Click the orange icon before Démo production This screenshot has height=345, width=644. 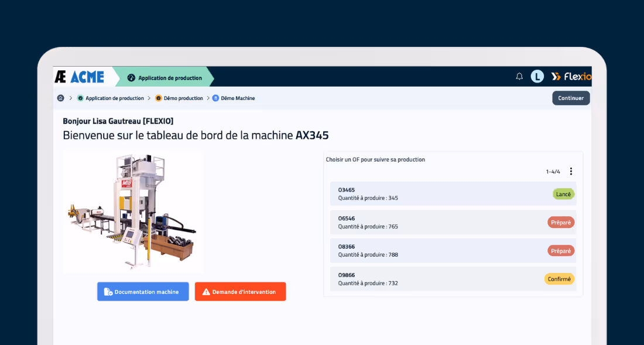(x=158, y=98)
